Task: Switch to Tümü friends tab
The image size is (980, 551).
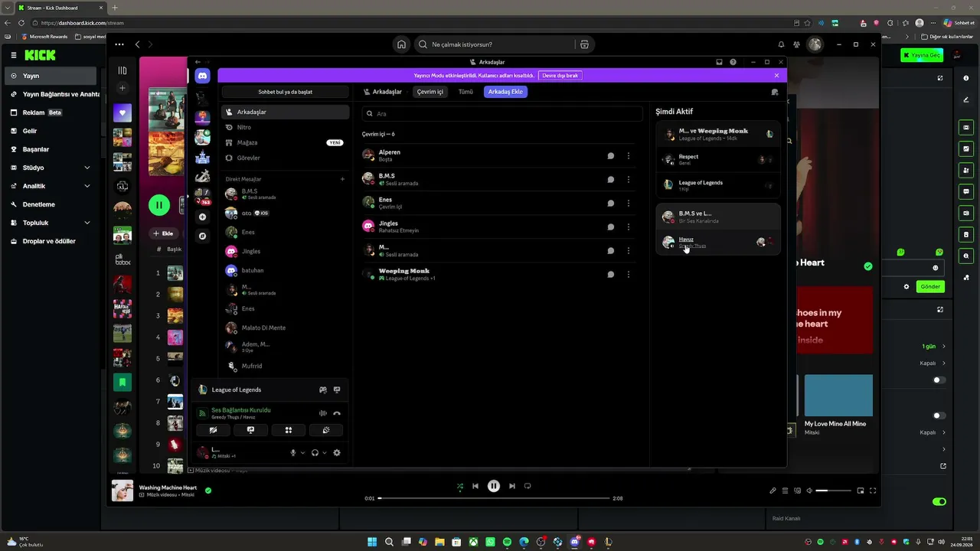Action: point(465,92)
